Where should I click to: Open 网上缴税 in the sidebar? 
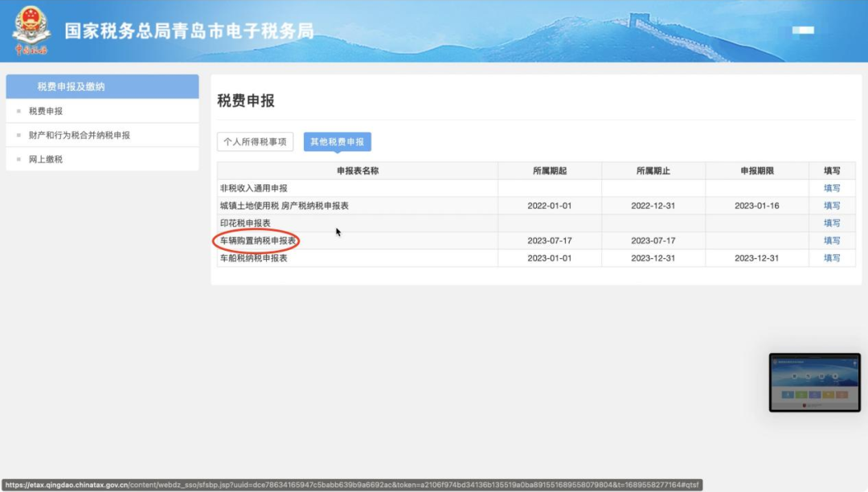click(x=46, y=159)
